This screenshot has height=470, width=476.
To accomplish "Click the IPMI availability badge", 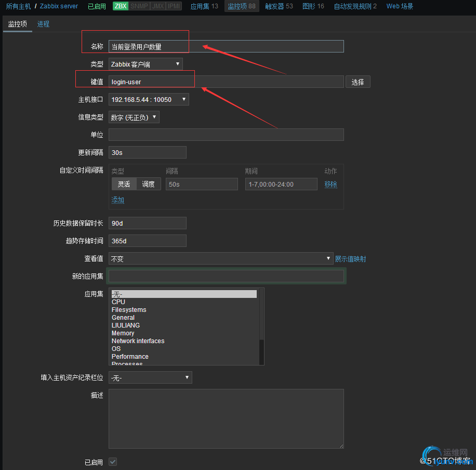I will [174, 6].
